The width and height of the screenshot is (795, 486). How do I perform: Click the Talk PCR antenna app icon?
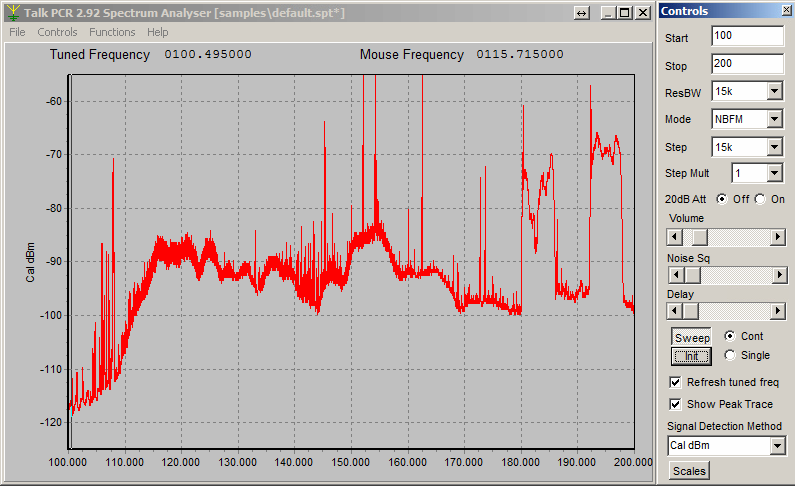tap(13, 13)
